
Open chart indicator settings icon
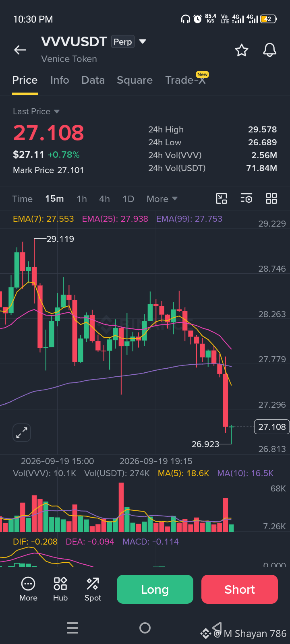(246, 198)
